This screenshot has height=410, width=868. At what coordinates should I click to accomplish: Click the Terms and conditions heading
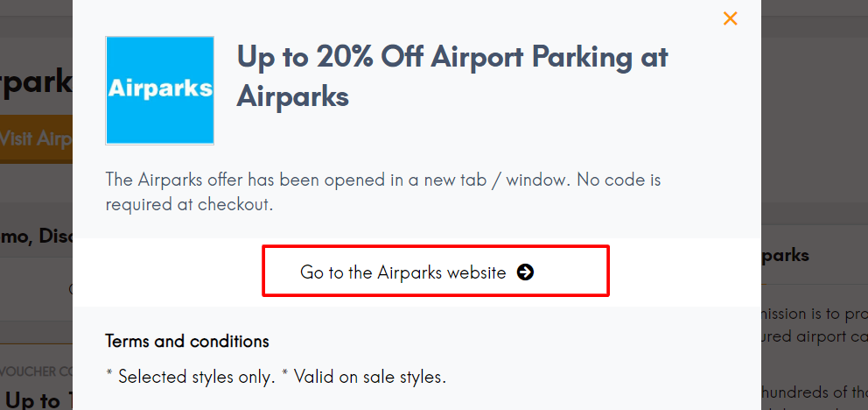187,341
